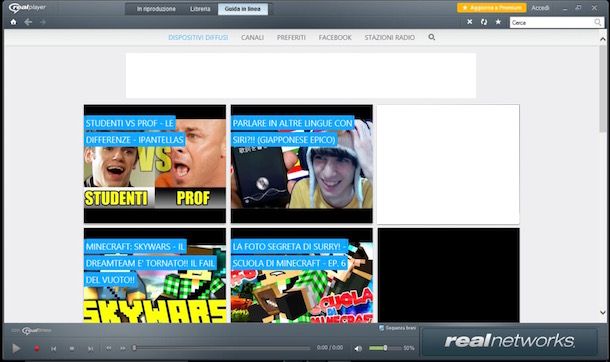The height and width of the screenshot is (362, 610).
Task: Reload the page with the refresh icon
Action: [x=484, y=22]
